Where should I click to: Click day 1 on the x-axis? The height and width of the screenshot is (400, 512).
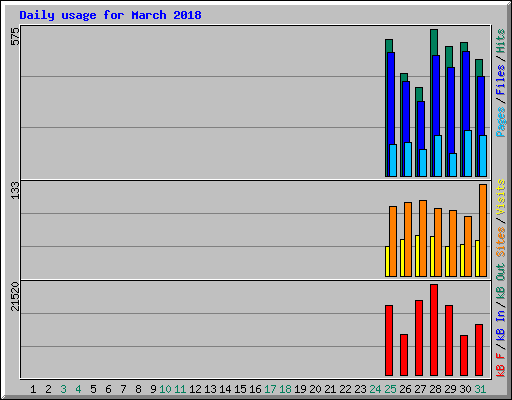(x=33, y=389)
